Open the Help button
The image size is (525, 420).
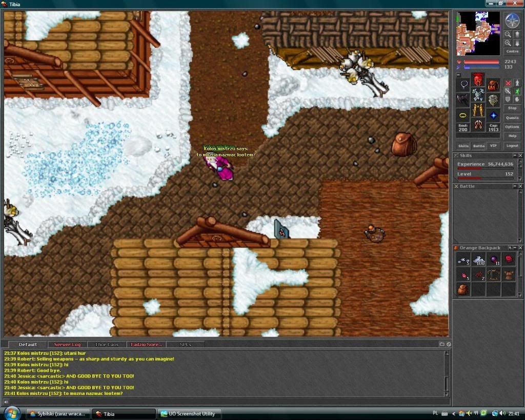512,136
